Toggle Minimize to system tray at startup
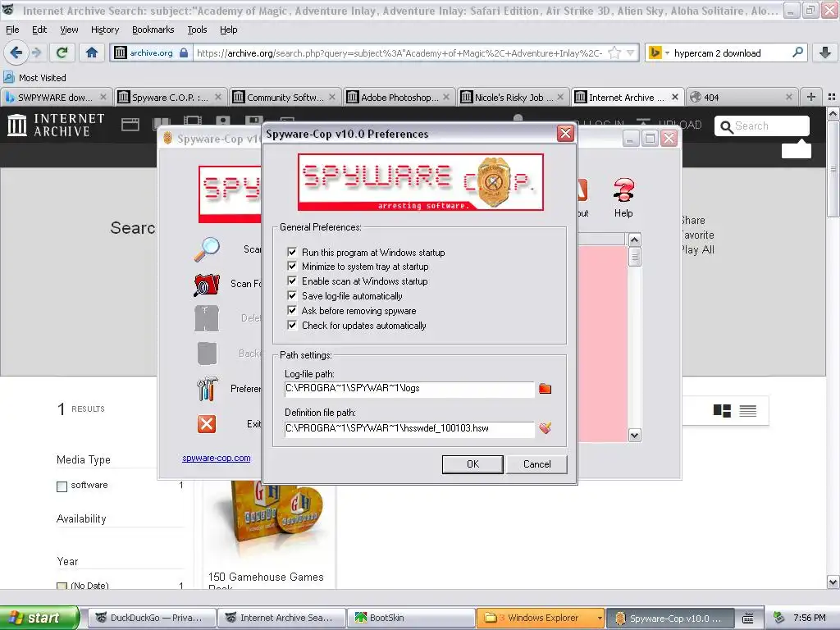This screenshot has height=630, width=840. [292, 267]
